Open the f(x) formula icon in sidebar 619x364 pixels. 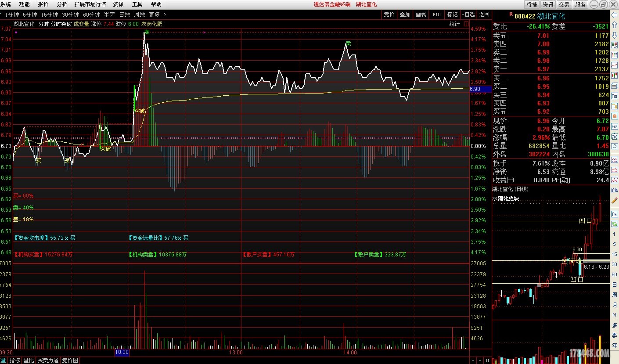(614, 137)
